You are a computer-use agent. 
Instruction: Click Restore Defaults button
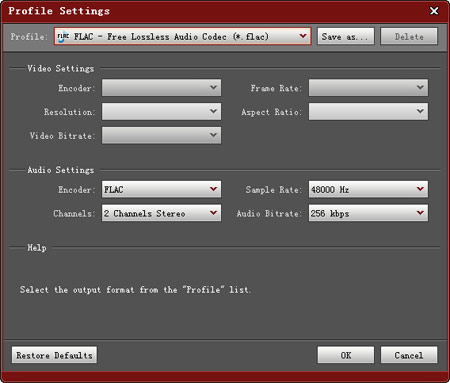[x=54, y=355]
